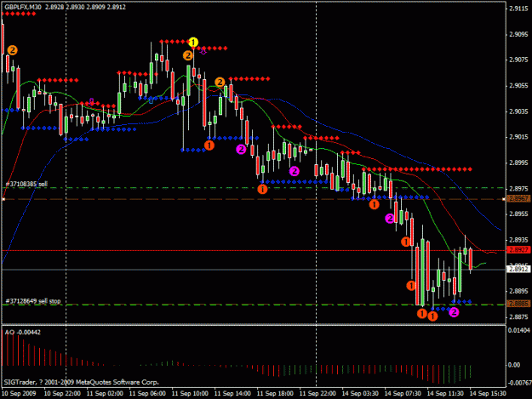The width and height of the screenshot is (532, 399).
Task: Click the orange 1 marker under the 14 Sep 03:30 blue dots
Action: click(374, 204)
